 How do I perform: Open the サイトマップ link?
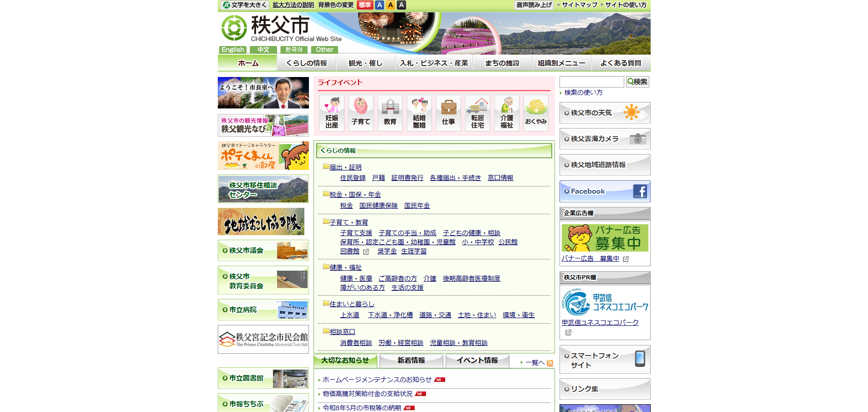(x=580, y=5)
